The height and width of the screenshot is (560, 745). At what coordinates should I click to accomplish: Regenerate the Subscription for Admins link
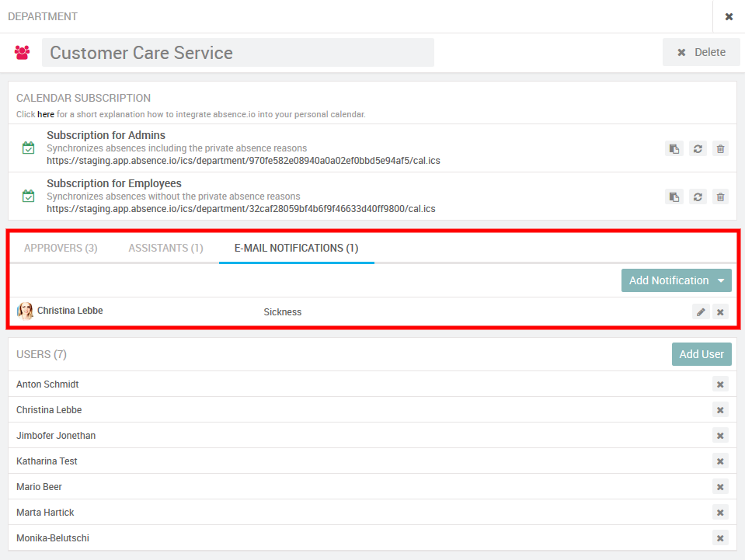tap(698, 148)
